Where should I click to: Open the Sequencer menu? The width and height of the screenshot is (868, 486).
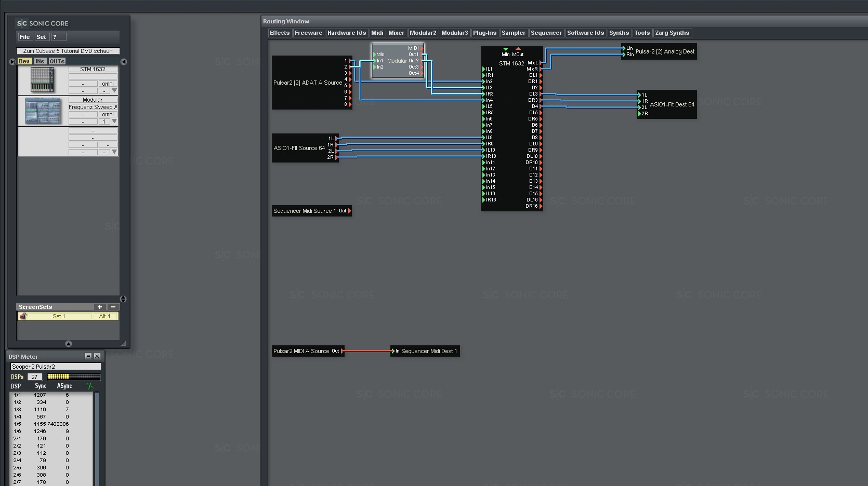pos(546,33)
